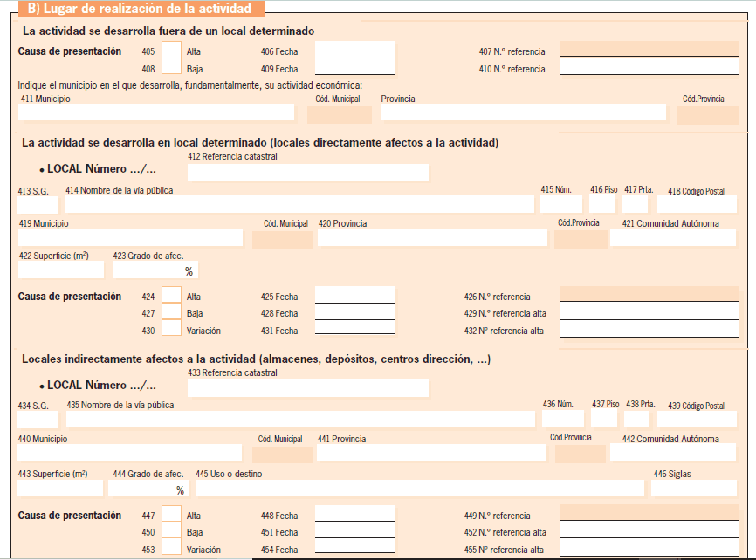Focus the 441 Provincia field
Screen dimensions: 756x560
[431, 453]
